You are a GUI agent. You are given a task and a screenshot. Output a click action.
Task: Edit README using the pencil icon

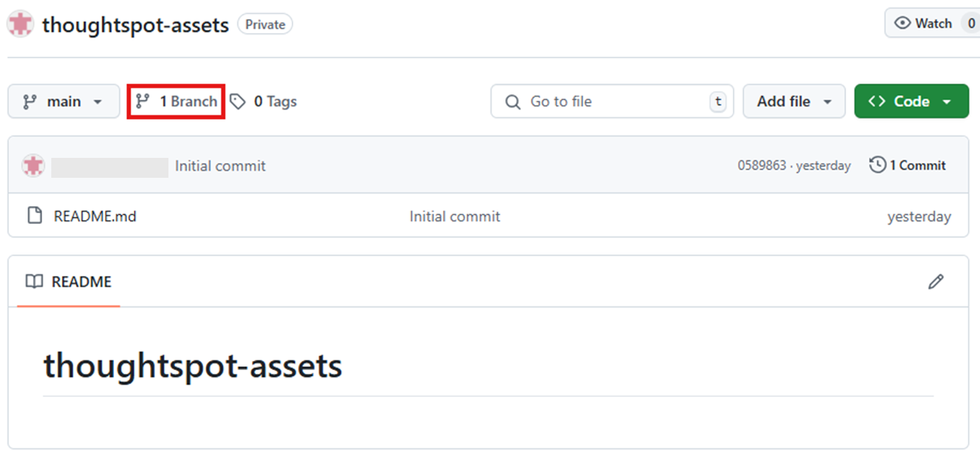936,281
